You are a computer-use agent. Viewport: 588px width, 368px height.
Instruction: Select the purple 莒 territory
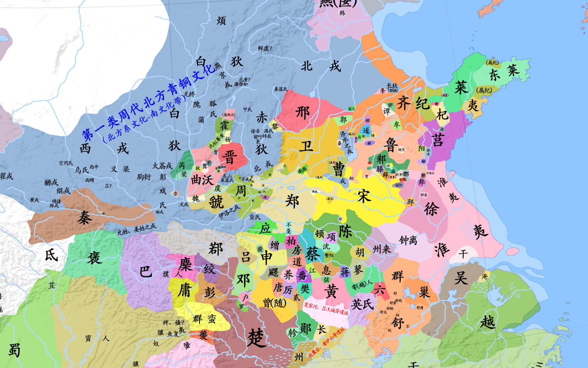pyautogui.click(x=437, y=140)
